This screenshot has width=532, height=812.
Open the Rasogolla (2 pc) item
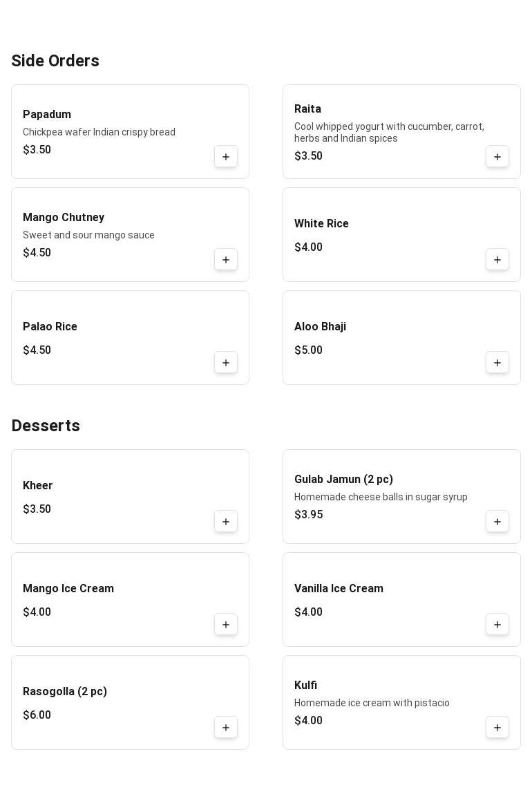(x=65, y=692)
